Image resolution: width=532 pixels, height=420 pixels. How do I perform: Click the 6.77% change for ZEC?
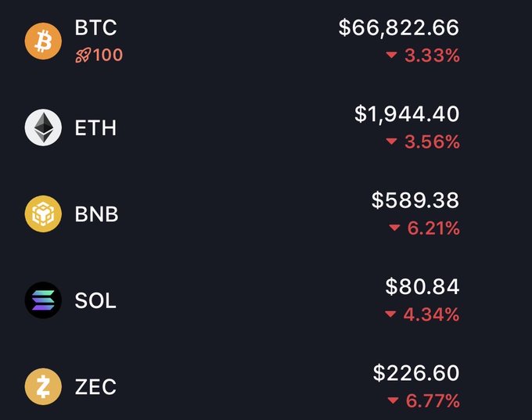pyautogui.click(x=433, y=401)
